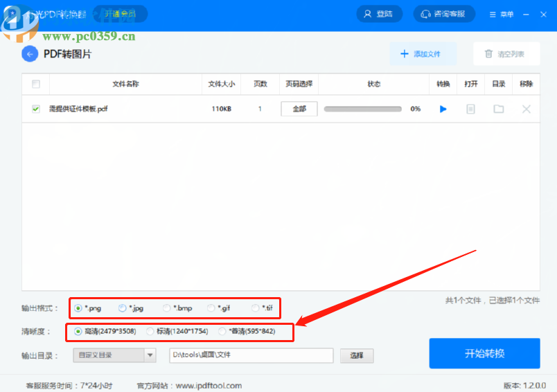
Task: Open output folder icon in file row
Action: (x=499, y=109)
